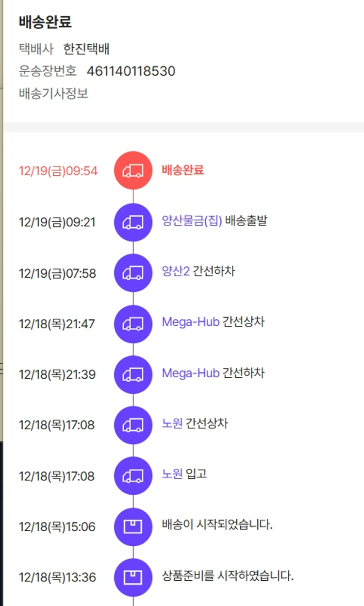Image resolution: width=364 pixels, height=606 pixels.
Task: Click the red 12/19(금)09:54 timestamp
Action: point(58,171)
